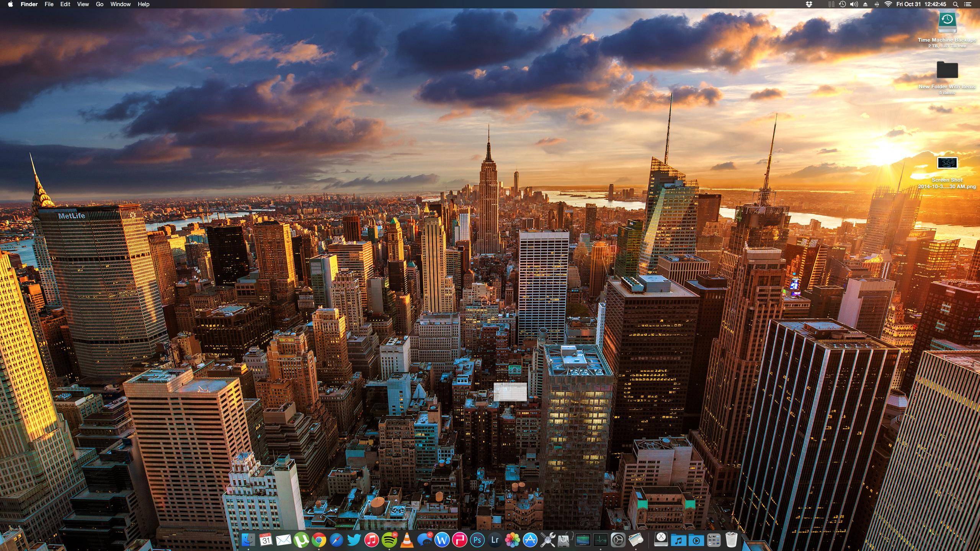Open the Trash in the Dock
The width and height of the screenshot is (980, 551).
(731, 540)
